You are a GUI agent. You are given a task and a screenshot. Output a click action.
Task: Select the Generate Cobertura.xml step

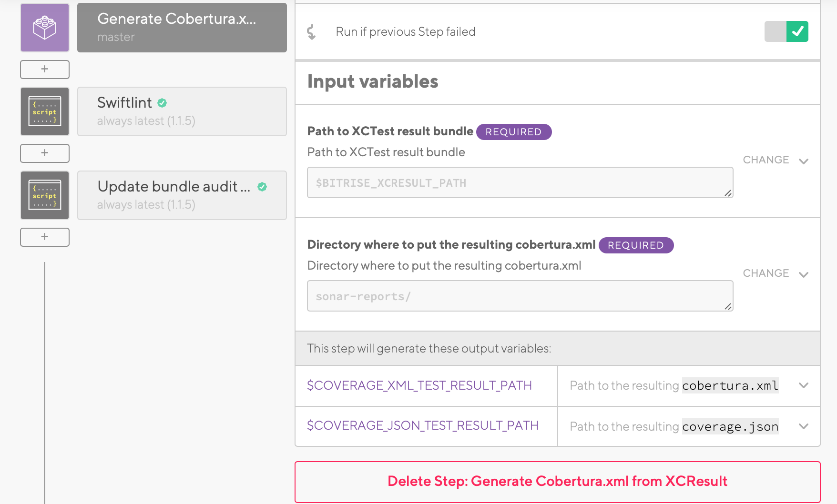tap(182, 28)
